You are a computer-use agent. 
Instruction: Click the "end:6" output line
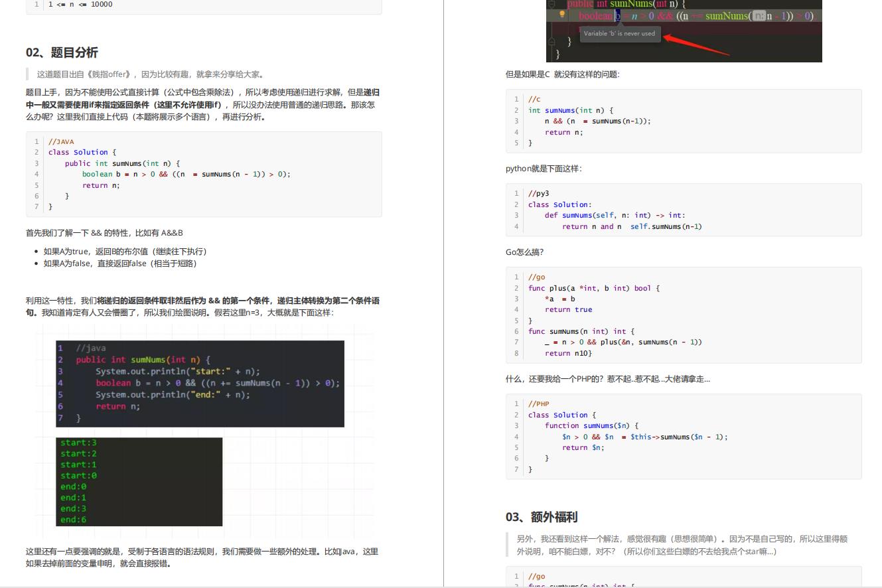point(74,520)
